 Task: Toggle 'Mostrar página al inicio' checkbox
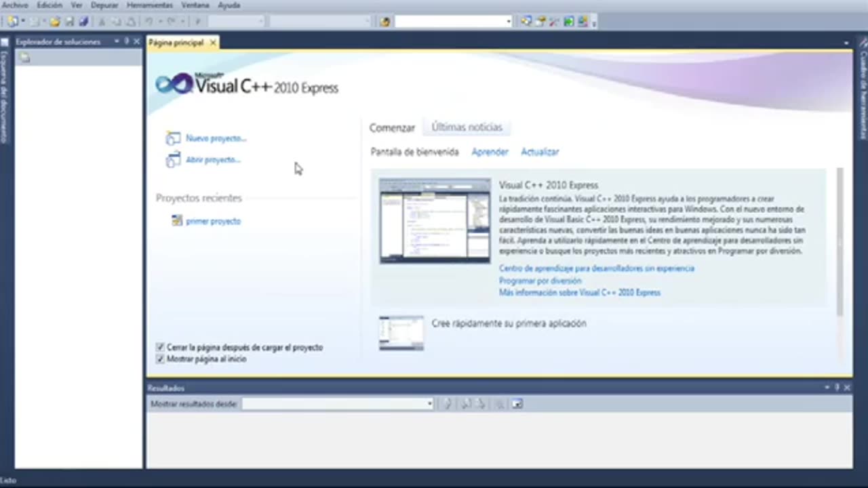coord(160,359)
